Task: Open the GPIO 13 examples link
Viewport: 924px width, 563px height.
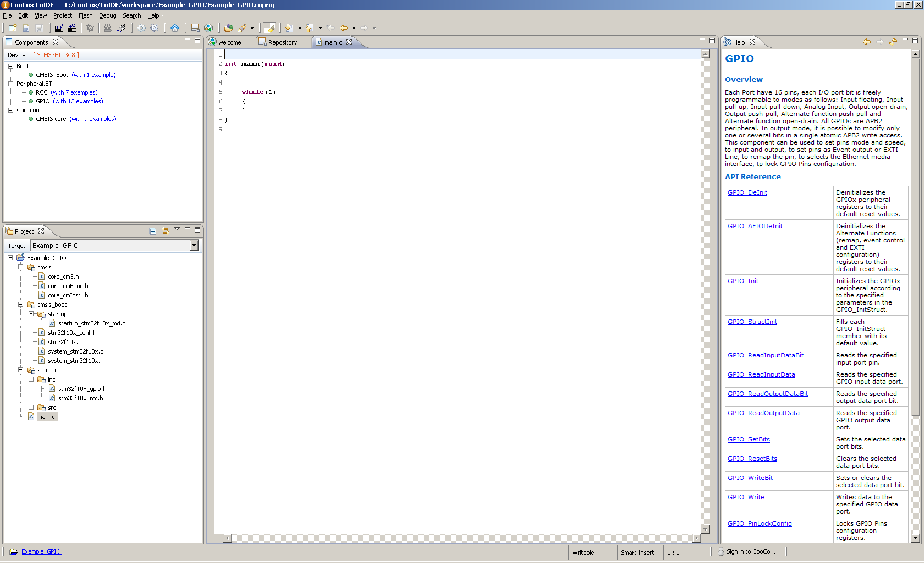Action: [x=78, y=101]
